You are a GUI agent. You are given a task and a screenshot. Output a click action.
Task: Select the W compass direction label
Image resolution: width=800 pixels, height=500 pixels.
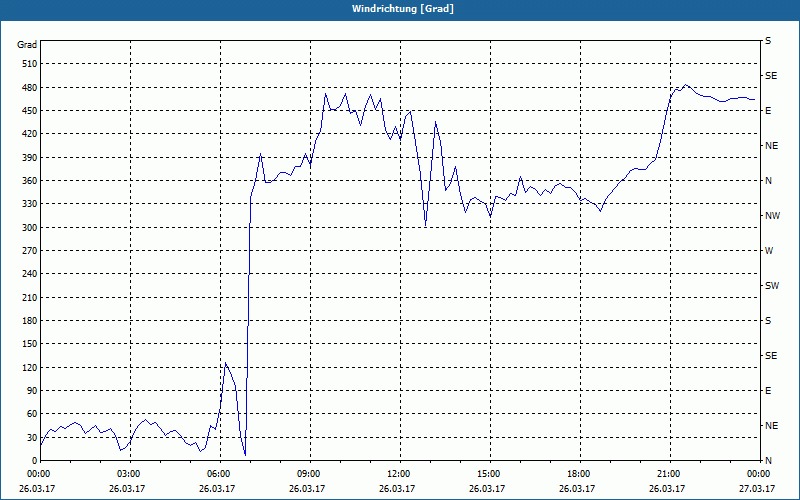pos(769,251)
